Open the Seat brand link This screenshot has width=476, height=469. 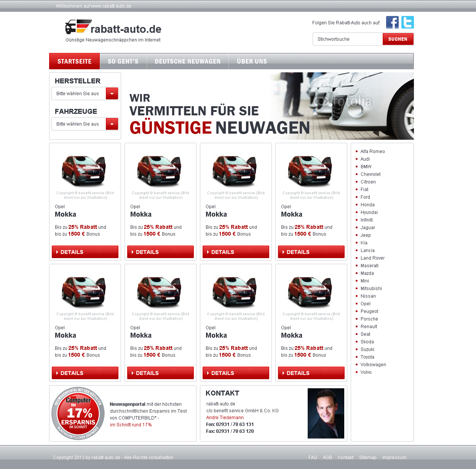click(365, 334)
